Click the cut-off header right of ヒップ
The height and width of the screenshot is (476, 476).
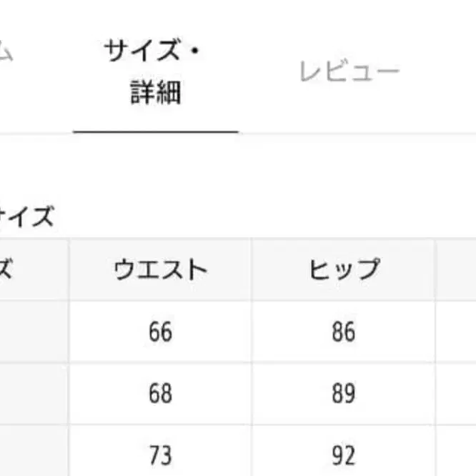coord(457,270)
